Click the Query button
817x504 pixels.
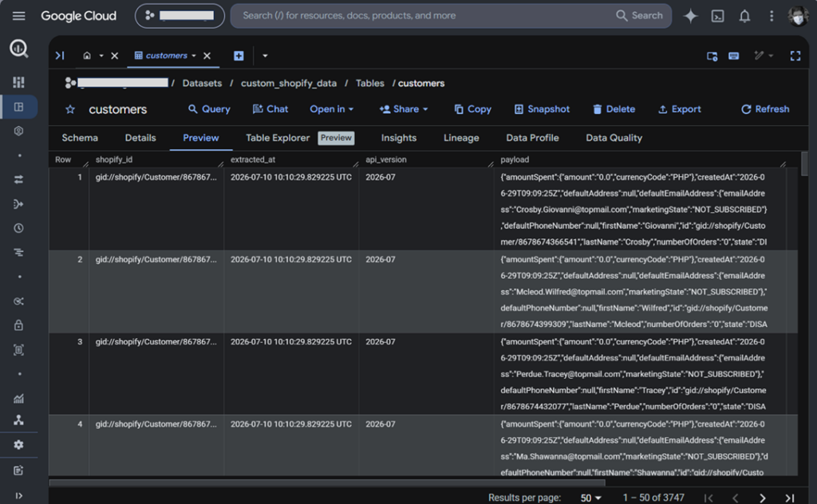click(x=209, y=108)
